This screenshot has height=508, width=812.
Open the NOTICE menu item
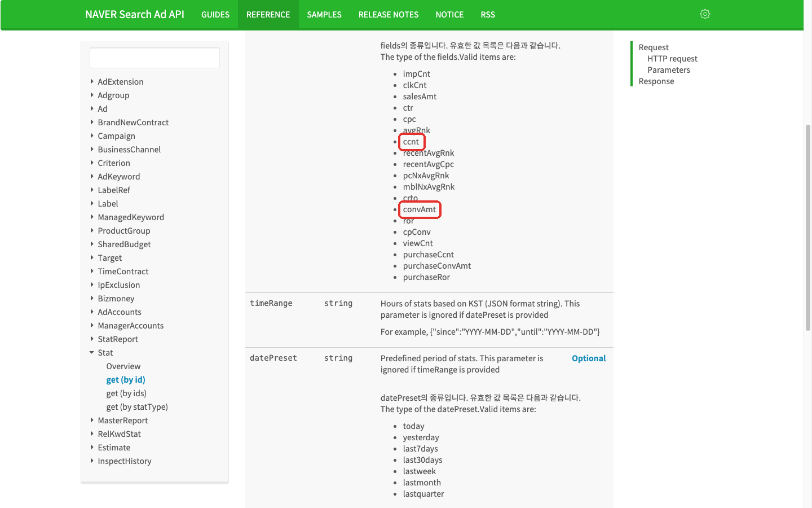click(449, 15)
